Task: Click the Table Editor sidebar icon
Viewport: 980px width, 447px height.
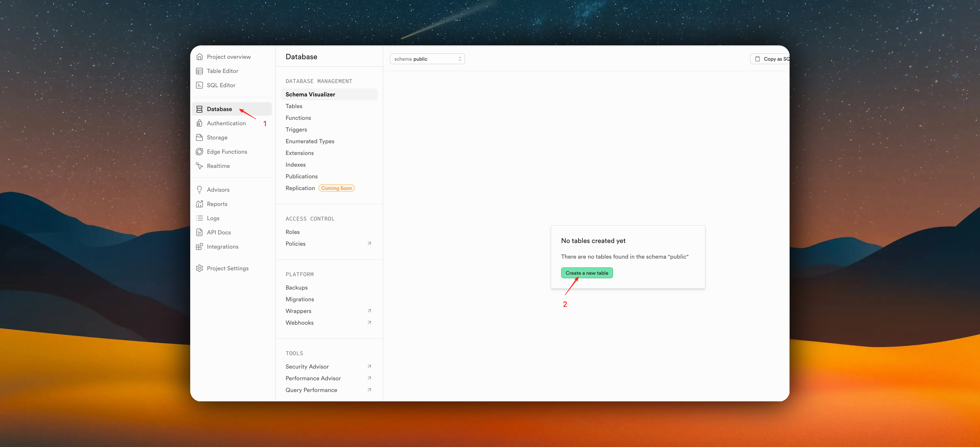Action: 199,71
